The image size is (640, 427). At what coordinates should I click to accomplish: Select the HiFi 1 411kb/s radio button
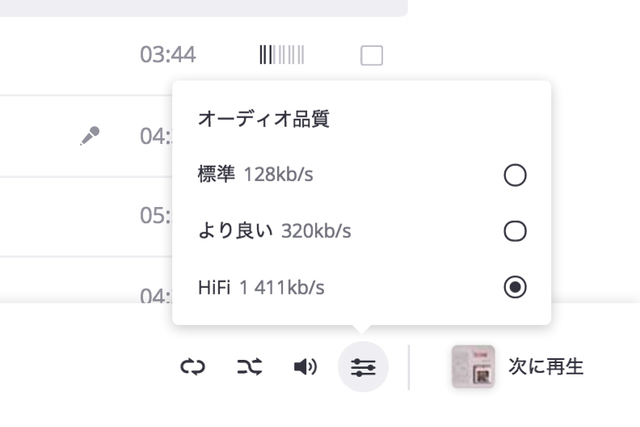tap(515, 288)
